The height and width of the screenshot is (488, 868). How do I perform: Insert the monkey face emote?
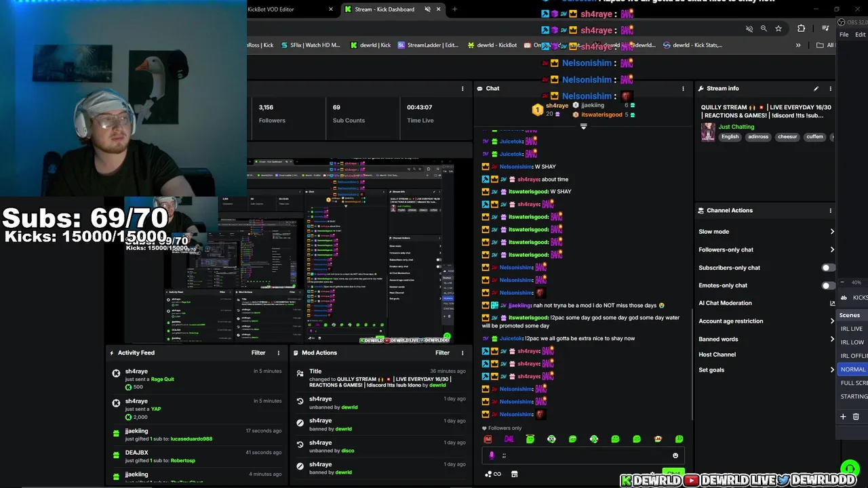click(658, 439)
